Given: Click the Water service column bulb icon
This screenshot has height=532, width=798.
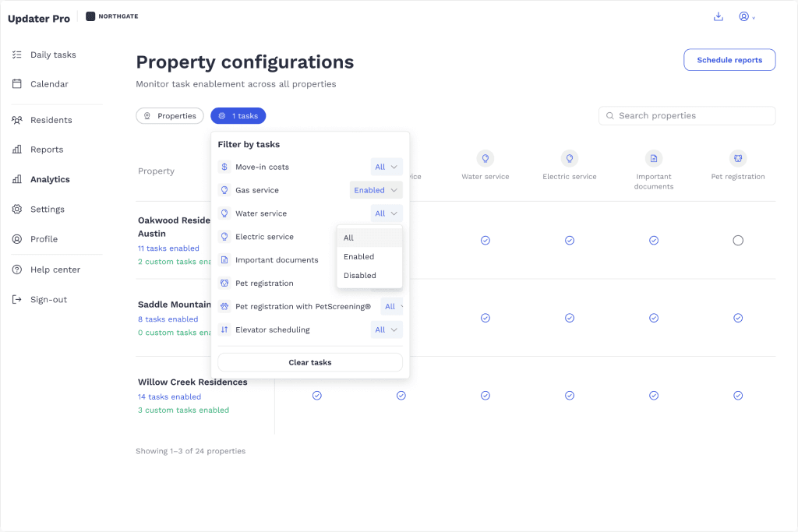Looking at the screenshot, I should pyautogui.click(x=486, y=159).
